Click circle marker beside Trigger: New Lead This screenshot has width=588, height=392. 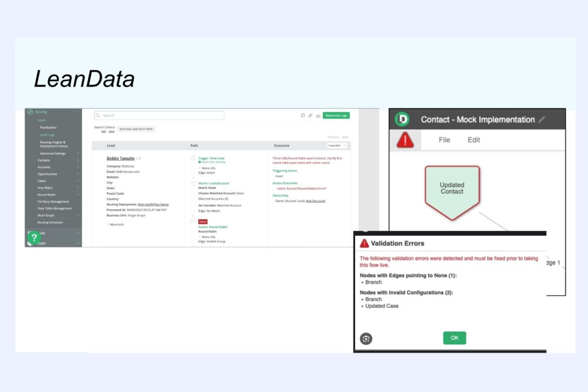click(193, 158)
